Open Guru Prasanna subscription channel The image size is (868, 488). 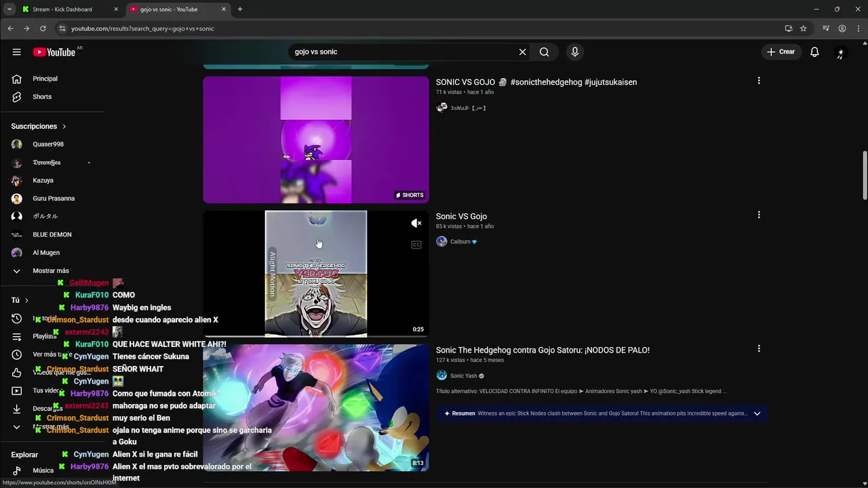tap(52, 199)
